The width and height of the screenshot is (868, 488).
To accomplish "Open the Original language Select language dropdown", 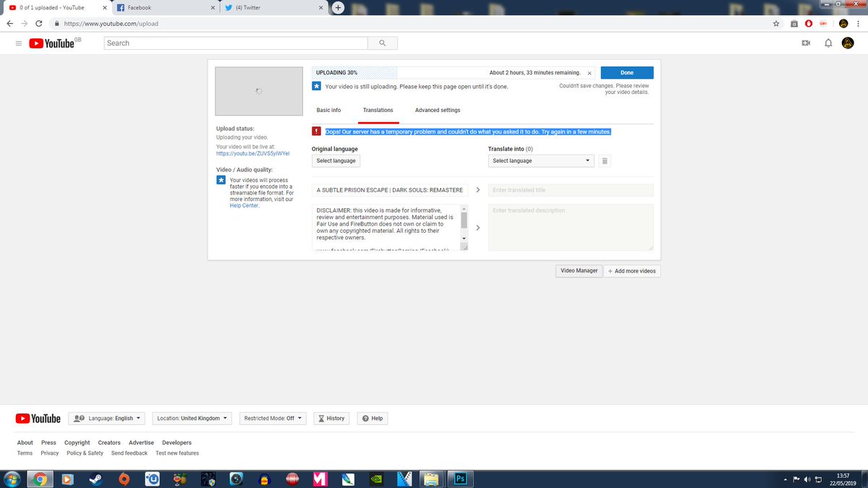I will tap(336, 160).
